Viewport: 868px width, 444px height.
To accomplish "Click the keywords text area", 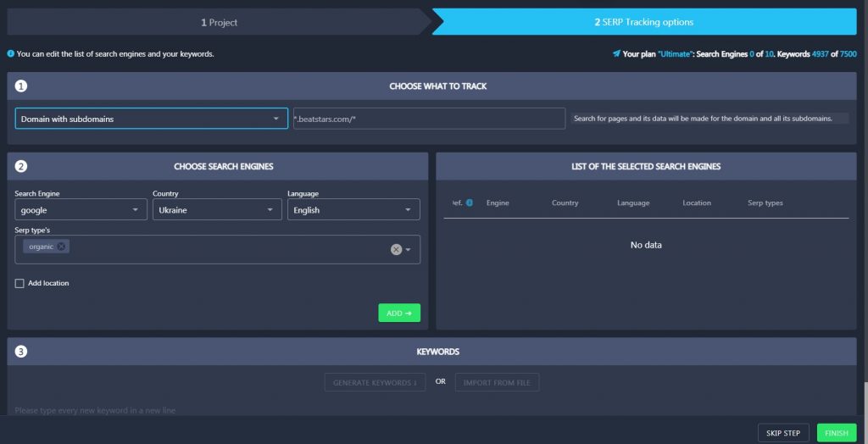I will [x=431, y=410].
